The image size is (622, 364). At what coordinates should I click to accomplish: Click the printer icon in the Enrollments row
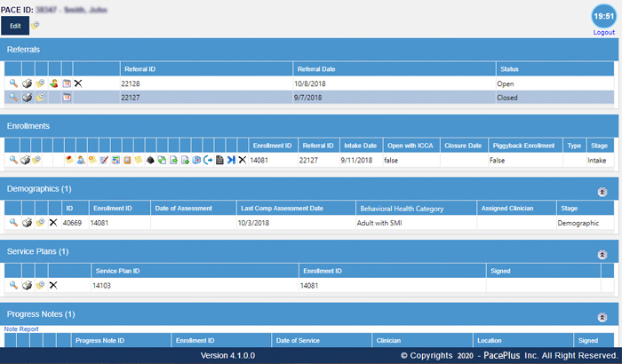point(26,160)
